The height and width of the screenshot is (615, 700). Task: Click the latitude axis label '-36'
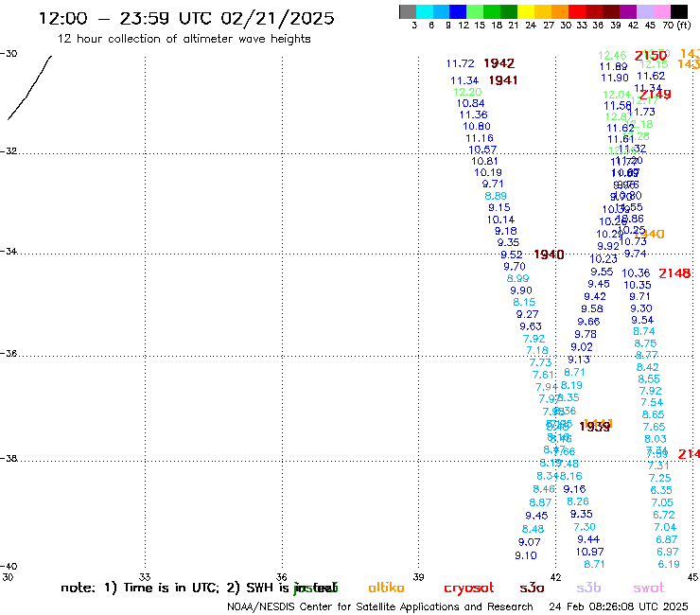(9, 354)
